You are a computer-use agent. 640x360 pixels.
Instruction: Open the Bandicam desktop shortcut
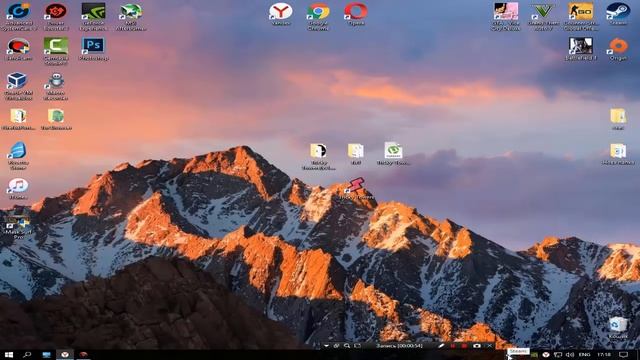pyautogui.click(x=18, y=49)
